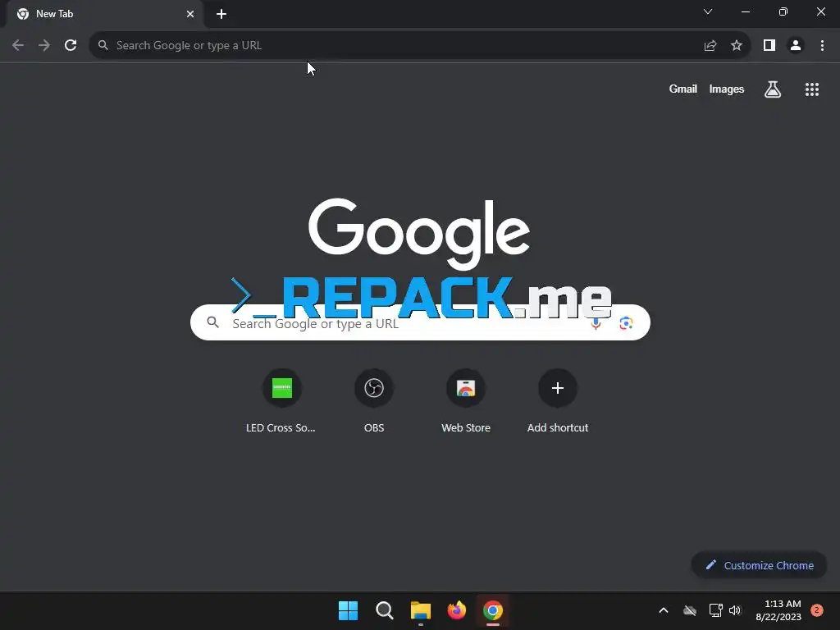Image resolution: width=840 pixels, height=630 pixels.
Task: Click the Add shortcut button
Action: (558, 400)
